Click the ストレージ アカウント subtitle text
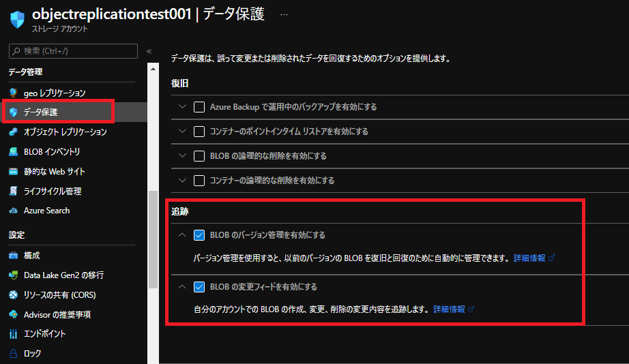The width and height of the screenshot is (629, 364). [x=59, y=29]
